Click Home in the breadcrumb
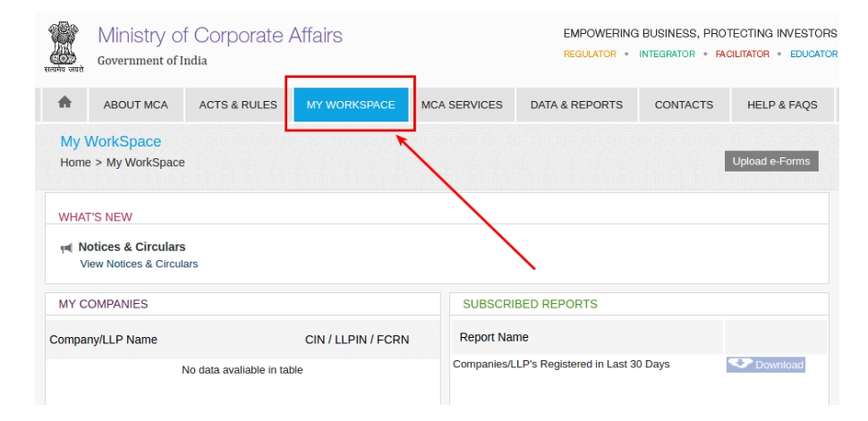The width and height of the screenshot is (868, 421). (75, 163)
